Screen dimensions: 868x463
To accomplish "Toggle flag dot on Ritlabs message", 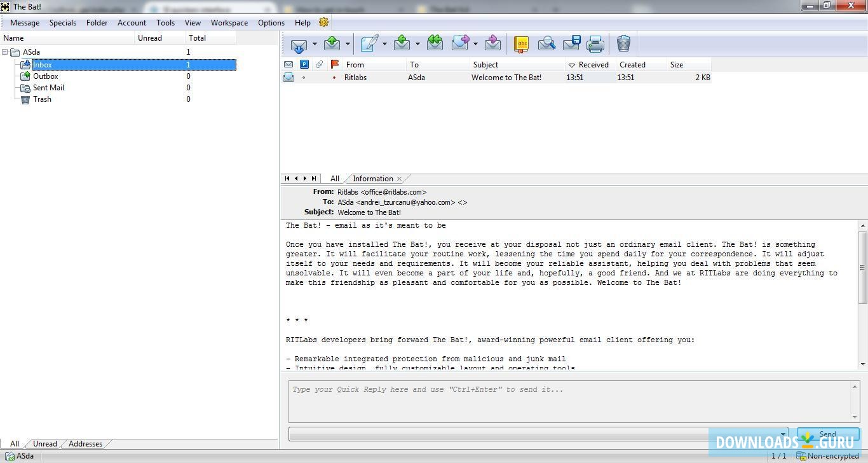I will [x=334, y=78].
